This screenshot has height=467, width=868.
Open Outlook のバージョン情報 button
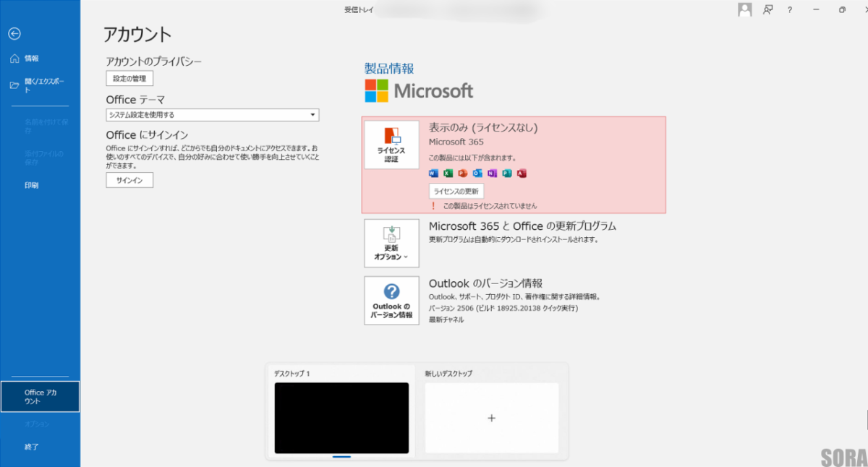point(391,301)
